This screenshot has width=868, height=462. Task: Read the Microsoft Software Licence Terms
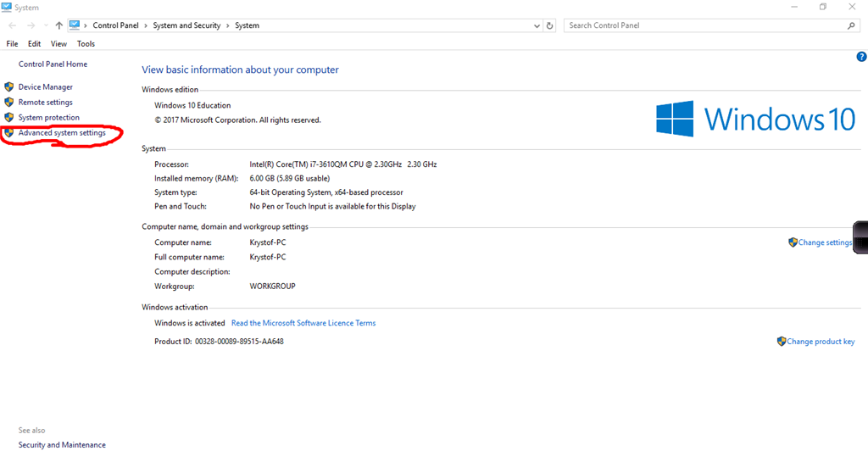(x=303, y=323)
